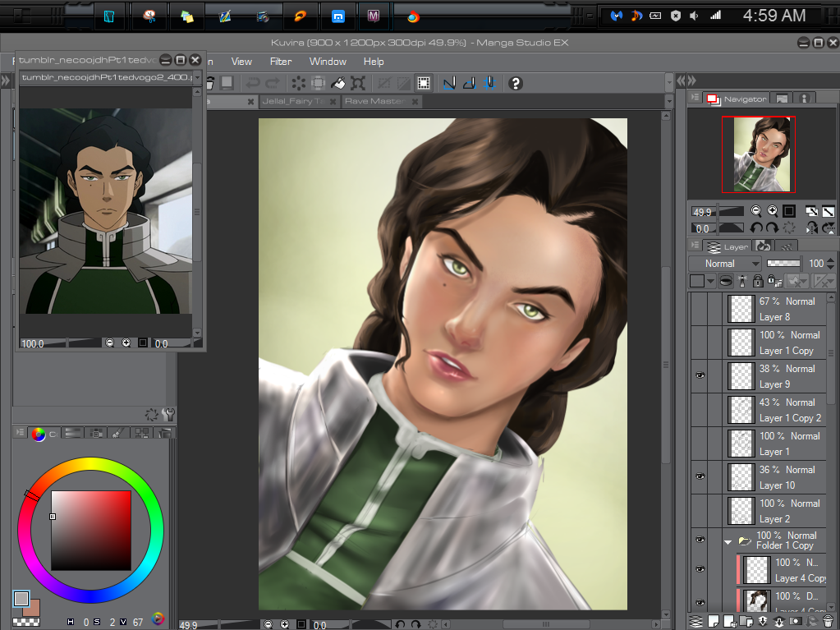
Task: Toggle set as reference layer lighthouse icon
Action: point(742,281)
